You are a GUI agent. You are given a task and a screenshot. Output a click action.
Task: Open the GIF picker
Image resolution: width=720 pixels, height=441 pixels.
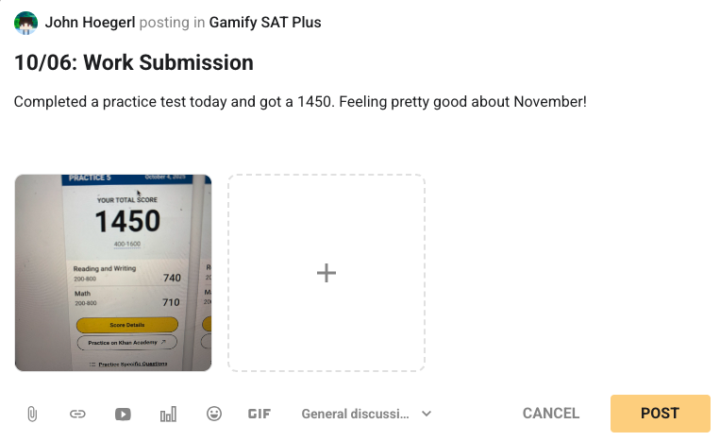(259, 413)
